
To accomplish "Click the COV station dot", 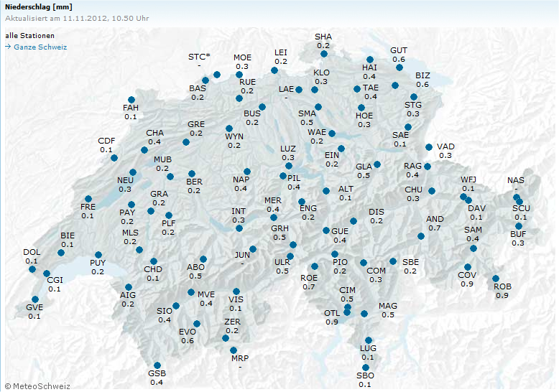I will click(x=468, y=267).
